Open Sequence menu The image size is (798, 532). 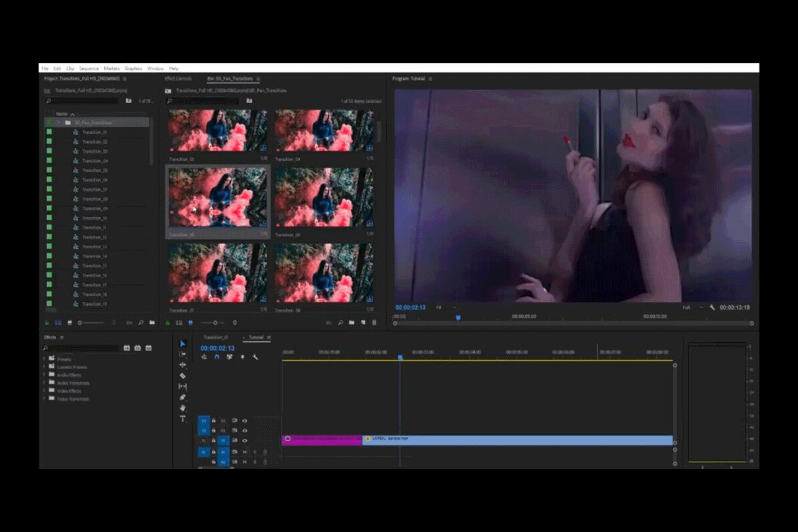click(89, 68)
